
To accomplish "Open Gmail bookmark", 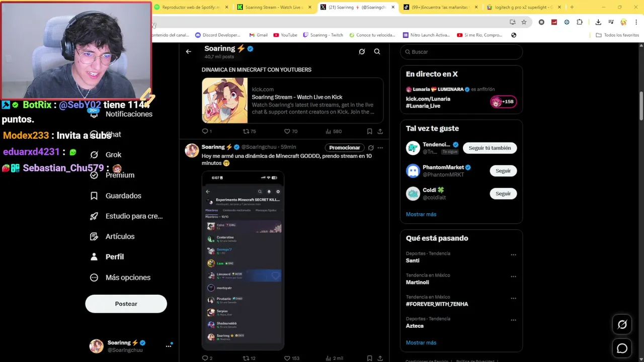I will click(x=259, y=35).
